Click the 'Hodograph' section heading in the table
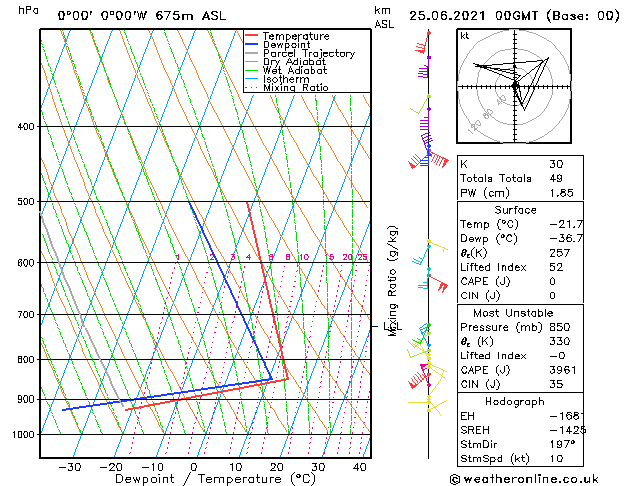Viewport: 629px width, 486px height. coord(515,402)
